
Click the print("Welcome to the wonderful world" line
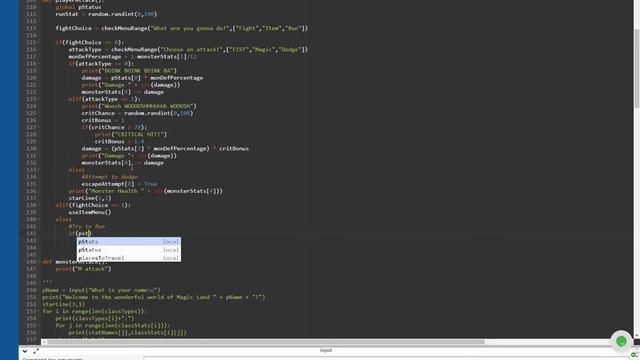point(153,297)
